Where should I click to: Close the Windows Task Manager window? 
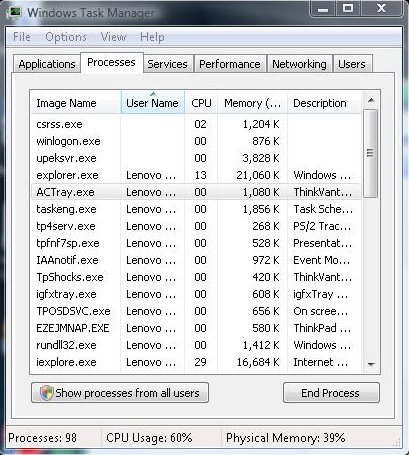(381, 9)
